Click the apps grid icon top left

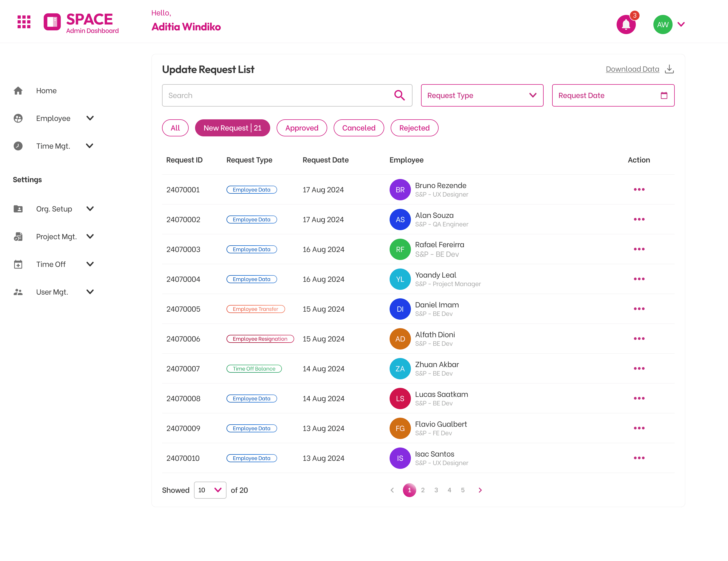(x=23, y=22)
